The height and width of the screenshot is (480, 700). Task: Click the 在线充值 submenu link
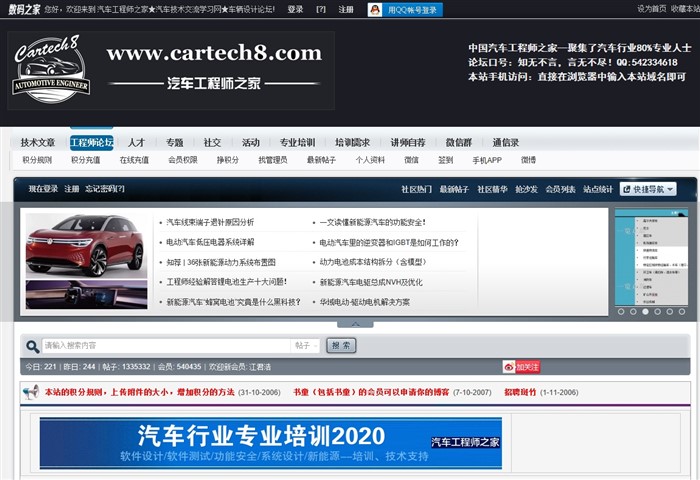point(134,160)
